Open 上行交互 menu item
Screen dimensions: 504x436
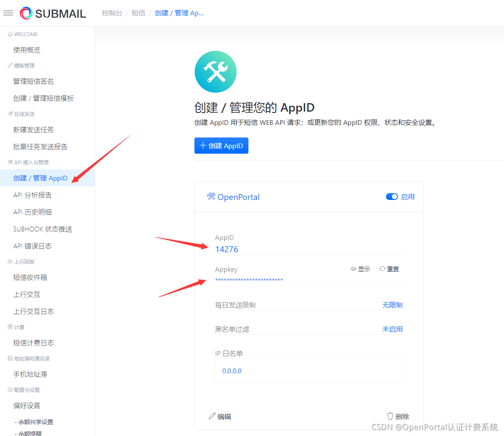27,295
